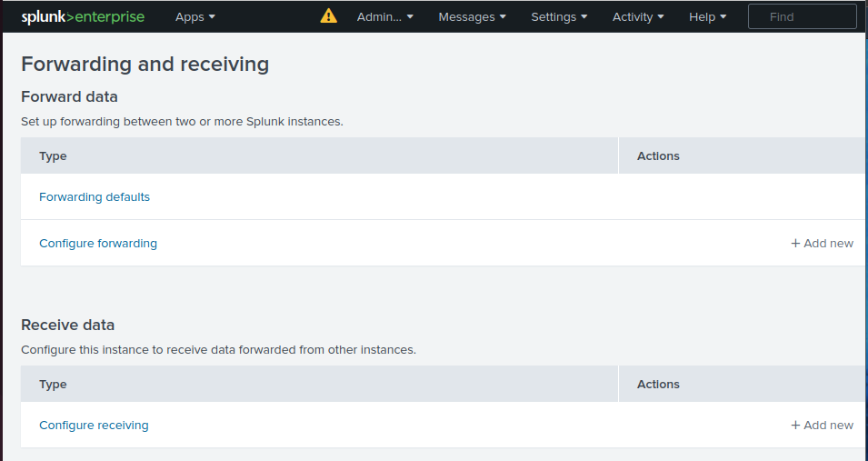Click the Splunk Enterprise logo

tap(83, 16)
